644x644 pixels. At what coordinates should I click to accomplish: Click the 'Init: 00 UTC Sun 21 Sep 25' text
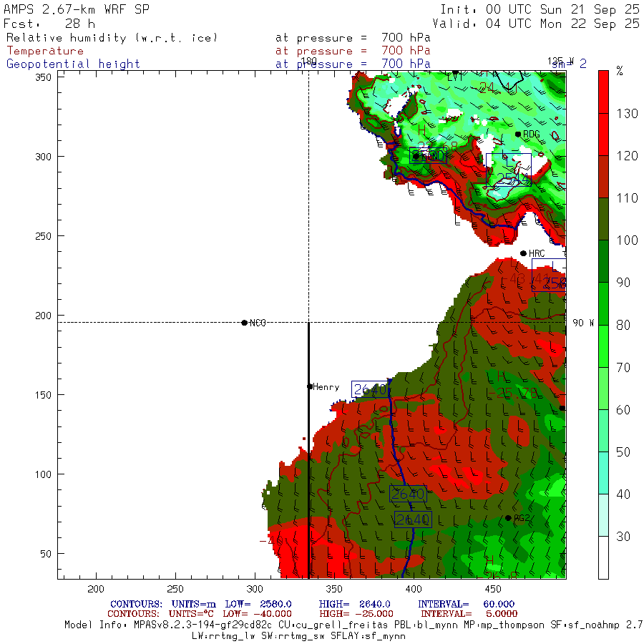[x=540, y=9]
